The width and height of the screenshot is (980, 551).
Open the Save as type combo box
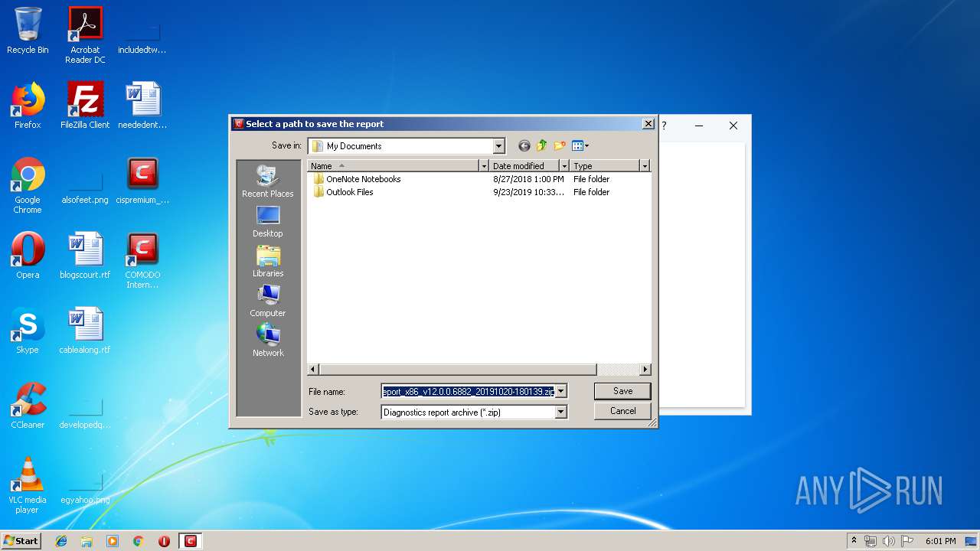[x=474, y=412]
